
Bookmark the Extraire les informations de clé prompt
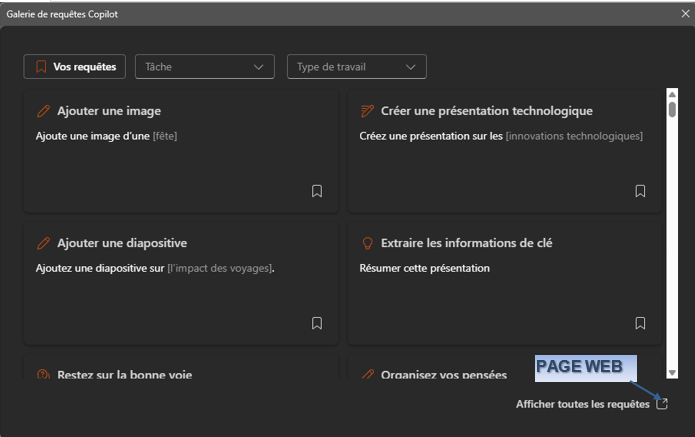640,323
